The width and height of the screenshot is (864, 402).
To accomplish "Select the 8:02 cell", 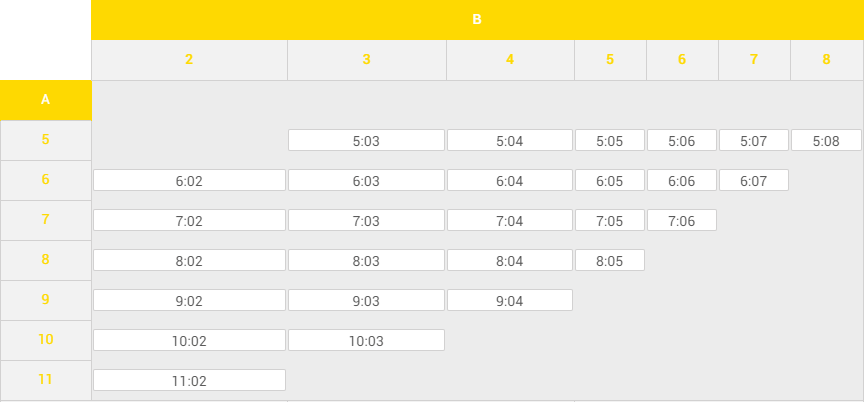I will [189, 261].
